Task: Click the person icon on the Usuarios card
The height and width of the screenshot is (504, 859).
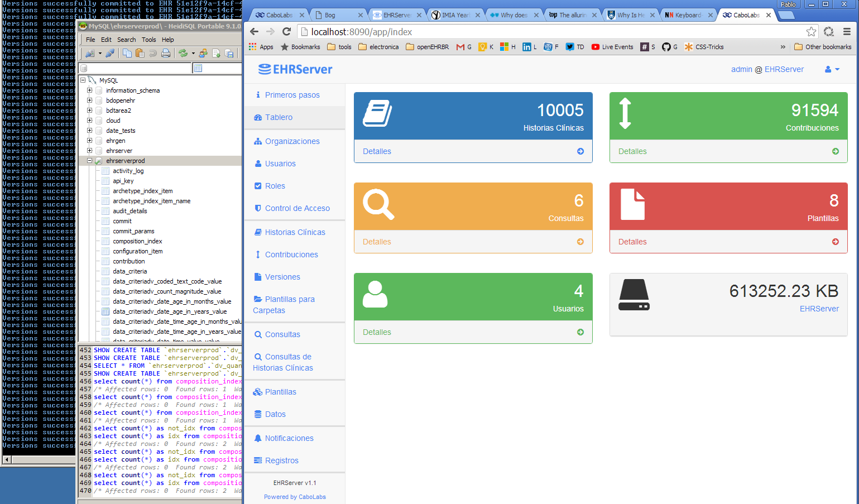Action: (375, 294)
